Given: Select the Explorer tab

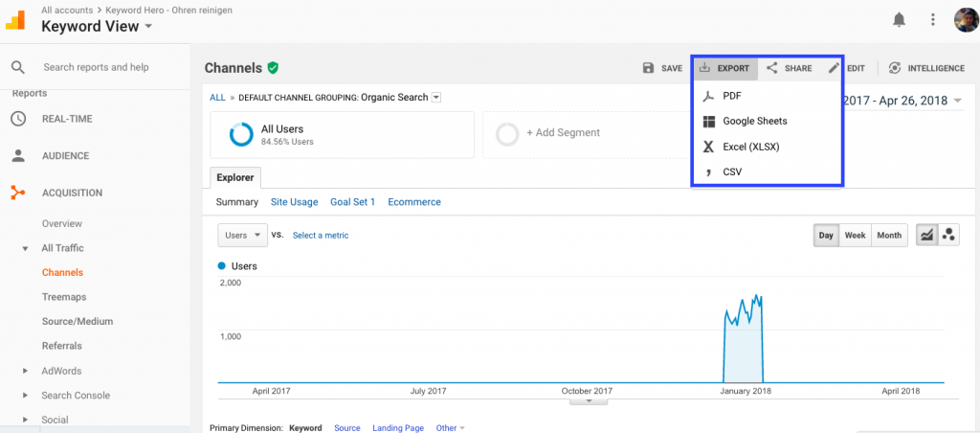Looking at the screenshot, I should (235, 178).
